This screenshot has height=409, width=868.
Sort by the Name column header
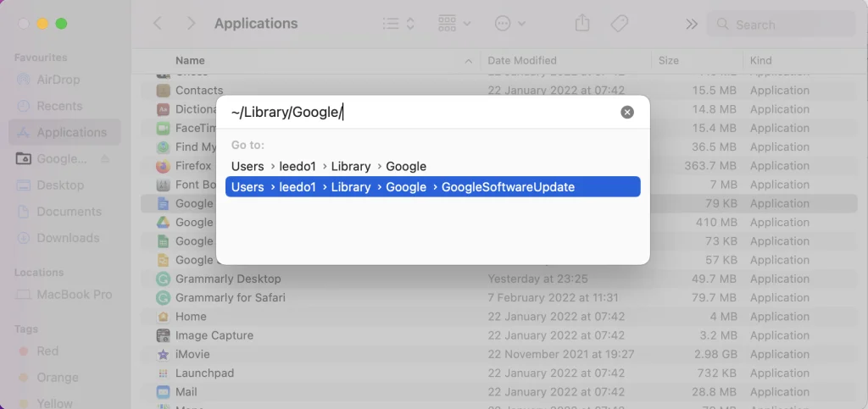tap(190, 61)
